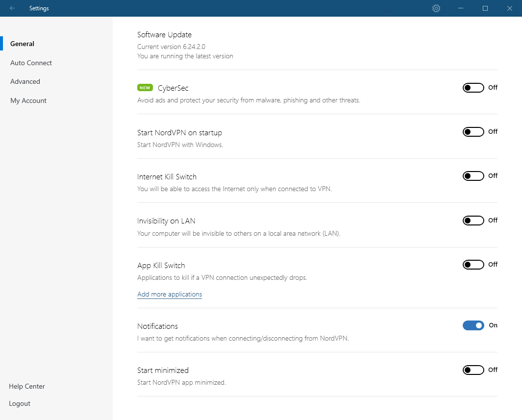522x420 pixels.
Task: Click the green NEW badge beside CyberSec
Action: pos(145,88)
